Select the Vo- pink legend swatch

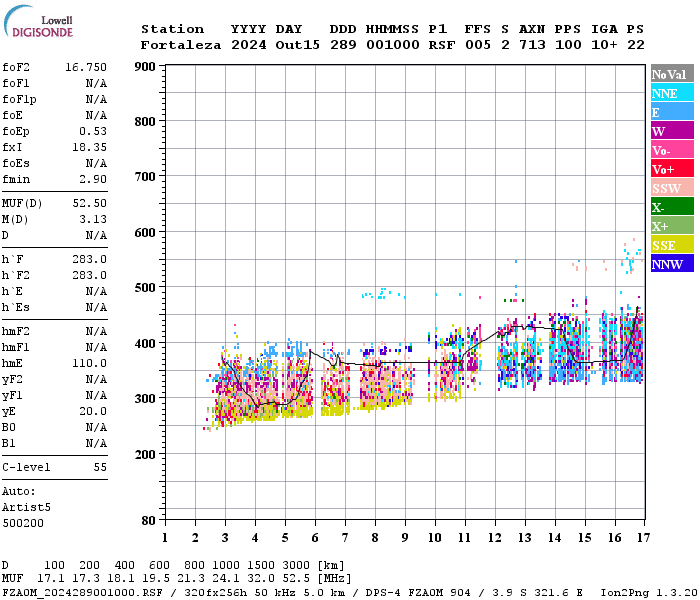pyautogui.click(x=672, y=150)
